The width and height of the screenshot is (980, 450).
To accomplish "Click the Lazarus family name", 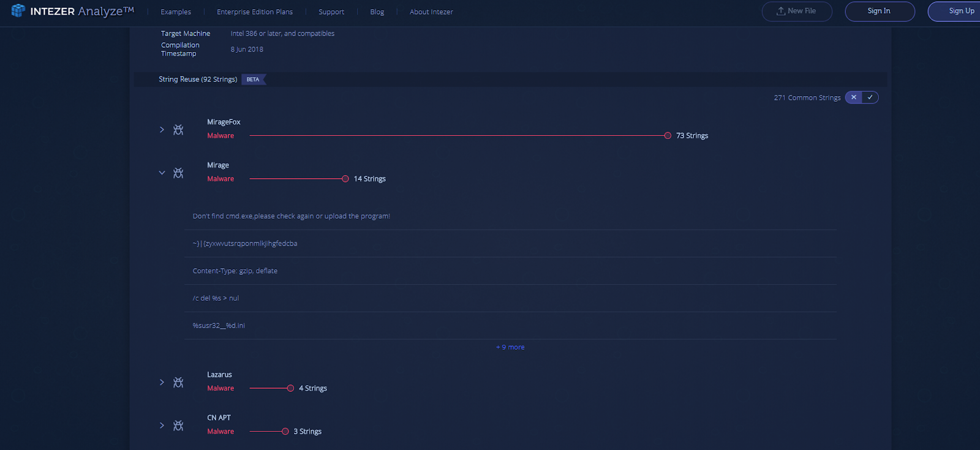I will (x=219, y=375).
